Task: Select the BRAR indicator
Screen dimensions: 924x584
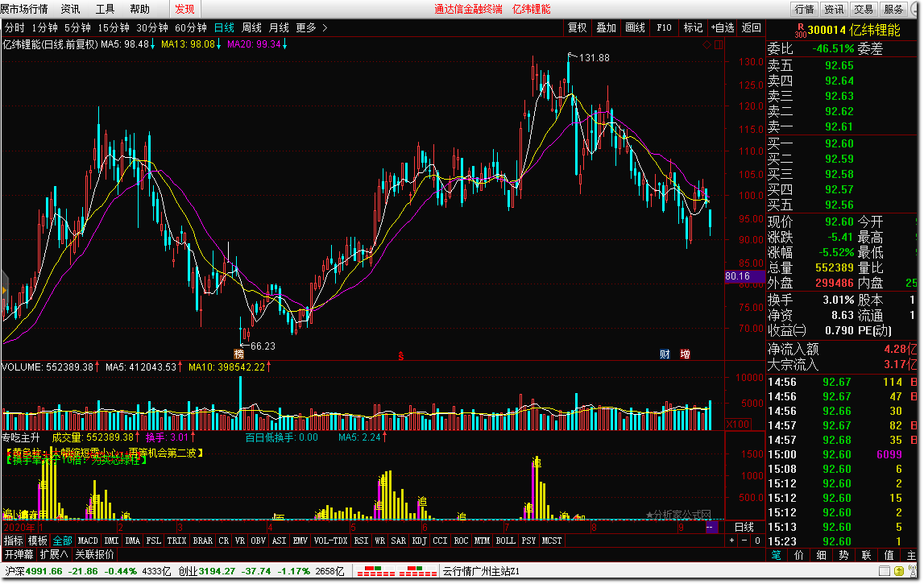Action: (203, 541)
